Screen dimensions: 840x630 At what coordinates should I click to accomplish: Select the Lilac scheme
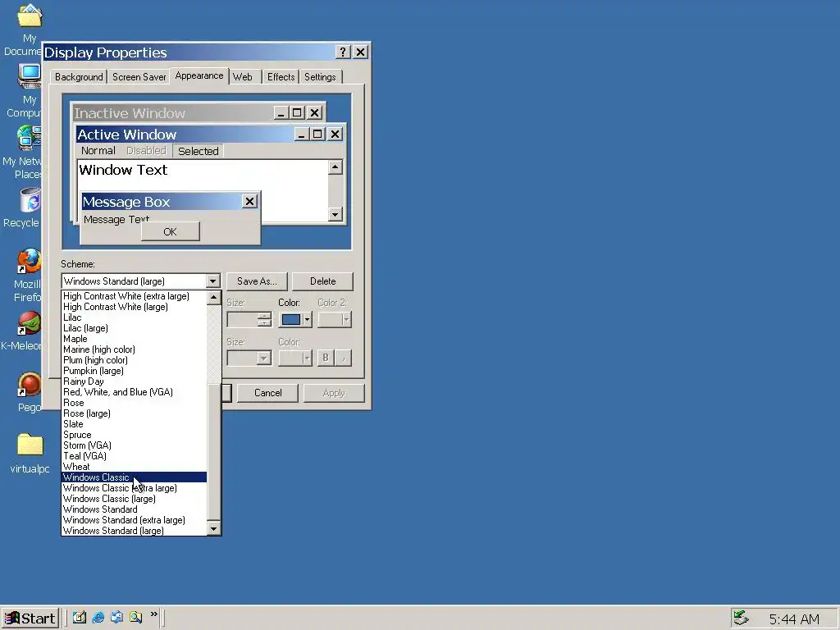tap(134, 317)
